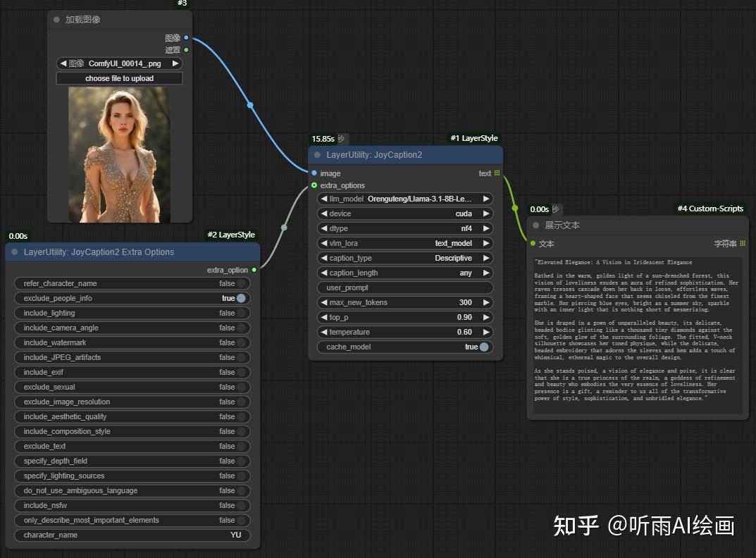The height and width of the screenshot is (558, 756).
Task: Click the extra_option output dot on Extra Options node
Action: tap(254, 269)
